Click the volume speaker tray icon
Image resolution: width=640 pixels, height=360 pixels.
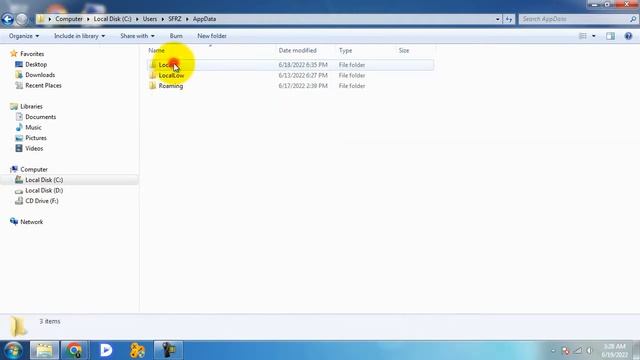coord(589,351)
